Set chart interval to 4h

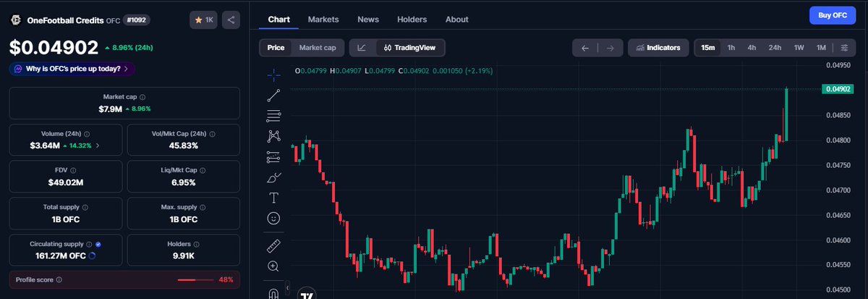(x=752, y=48)
